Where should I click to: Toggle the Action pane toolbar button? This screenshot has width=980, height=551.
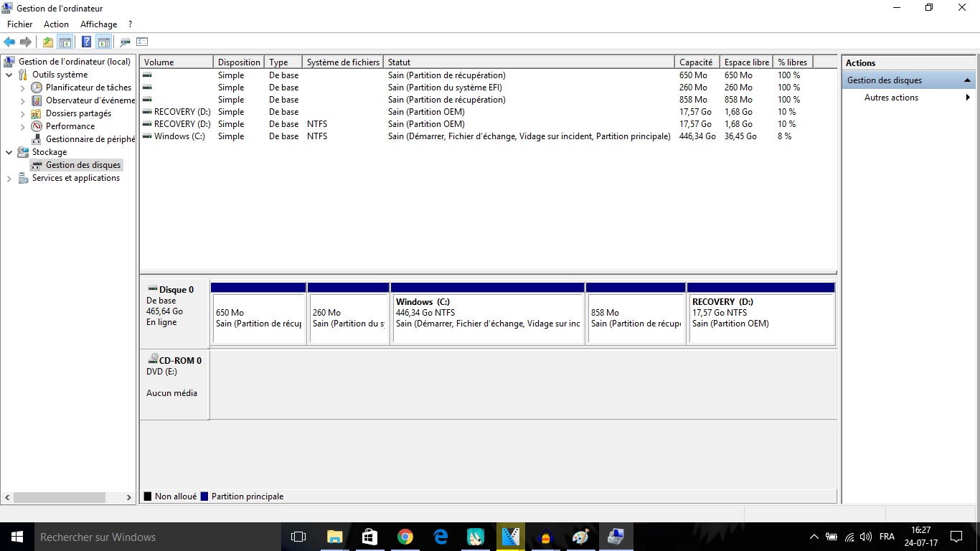[x=103, y=42]
